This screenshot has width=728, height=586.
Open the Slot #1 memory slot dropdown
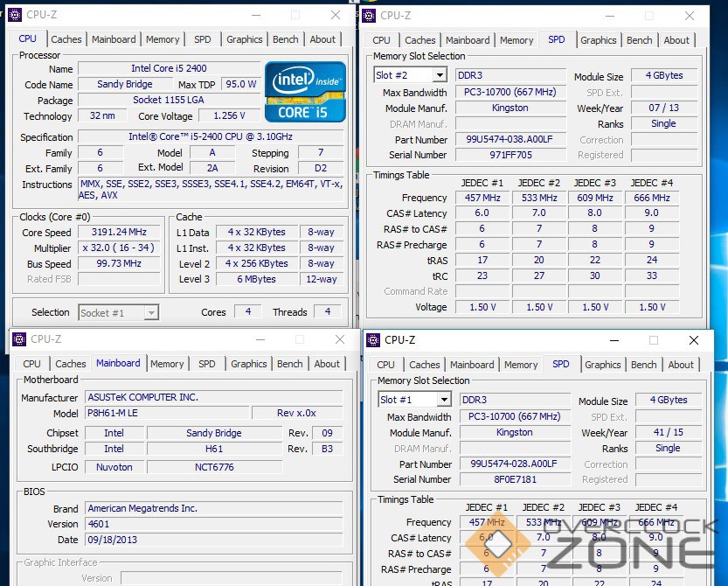pos(443,400)
